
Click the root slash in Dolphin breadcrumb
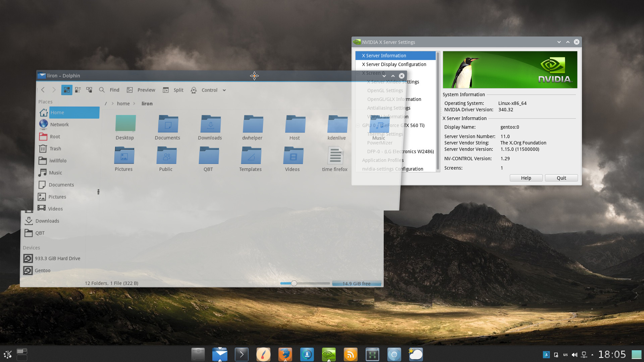click(106, 104)
